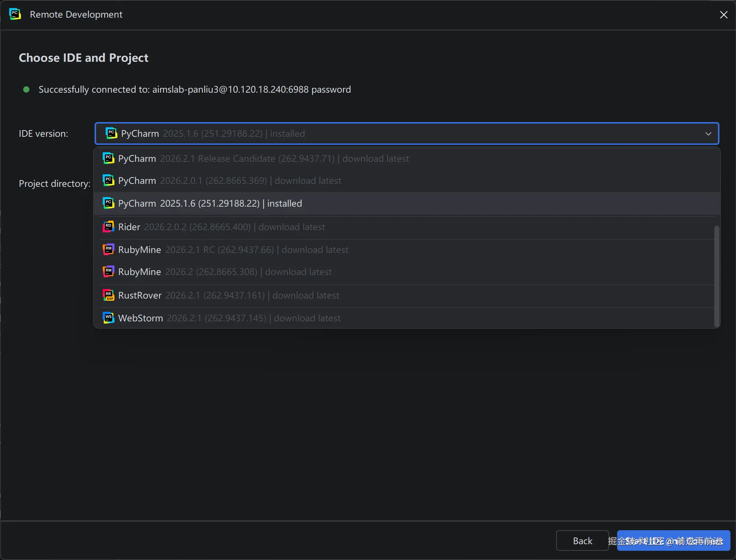Go Back to the previous step
Screen dimensions: 736x560
(582, 541)
